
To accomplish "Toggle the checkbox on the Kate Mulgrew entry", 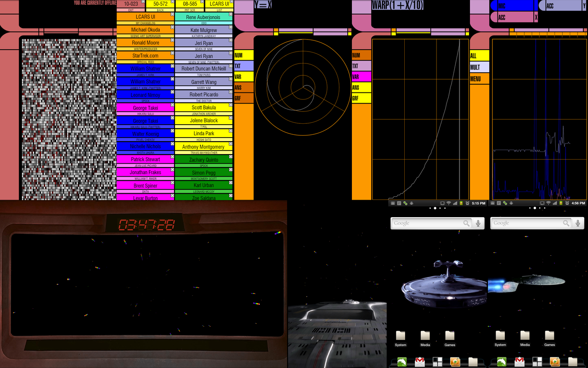I will [x=231, y=27].
